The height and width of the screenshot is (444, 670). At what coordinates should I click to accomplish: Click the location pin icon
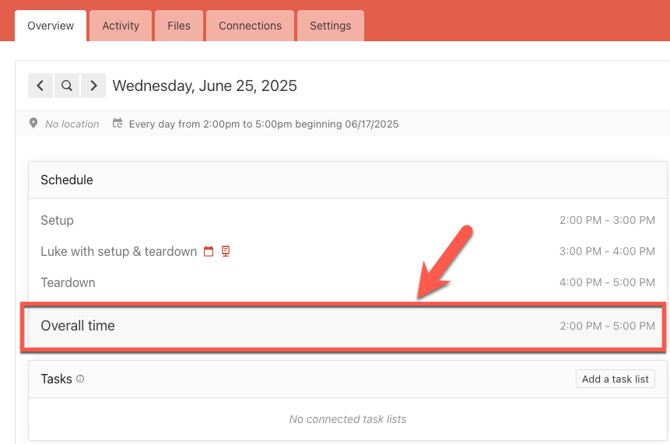[34, 124]
